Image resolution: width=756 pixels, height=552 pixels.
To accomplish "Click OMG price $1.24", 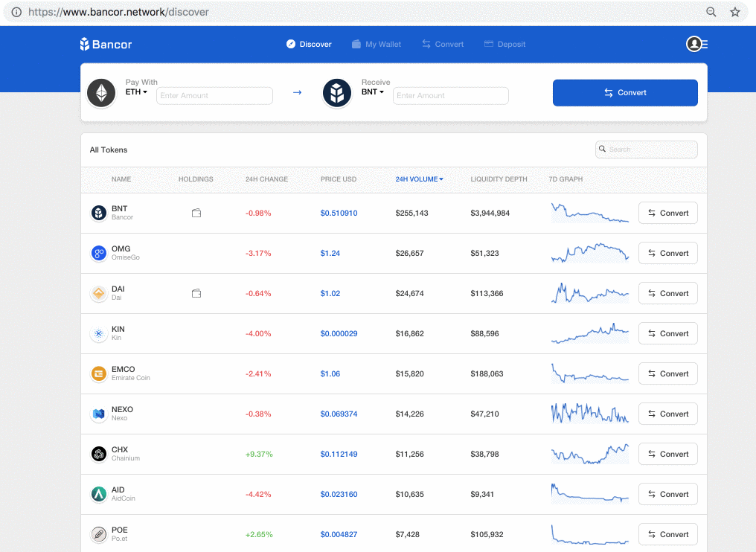I will pyautogui.click(x=330, y=253).
